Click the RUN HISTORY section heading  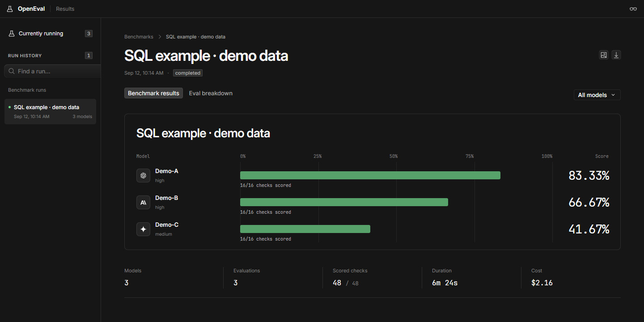25,55
